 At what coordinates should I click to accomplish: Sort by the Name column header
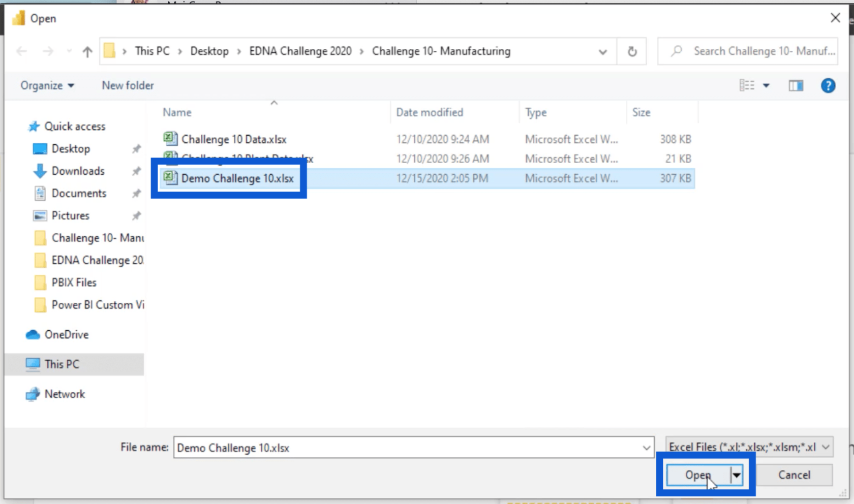(x=177, y=112)
